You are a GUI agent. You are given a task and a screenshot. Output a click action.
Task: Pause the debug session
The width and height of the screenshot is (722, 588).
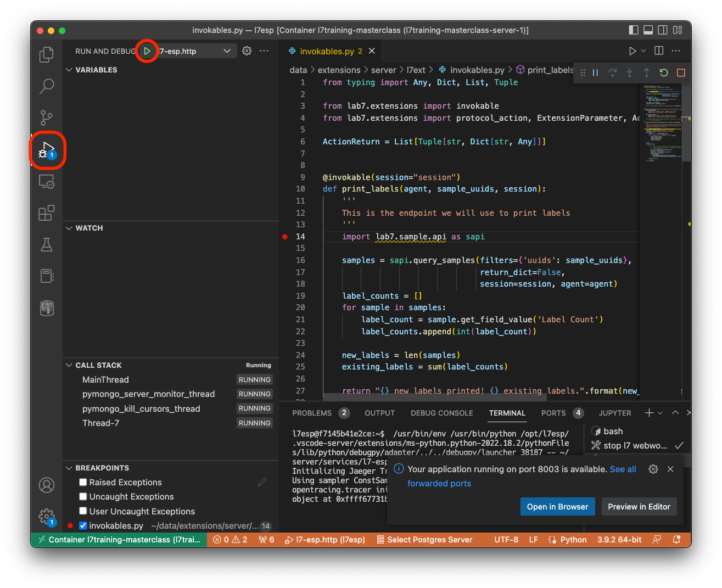(x=596, y=72)
